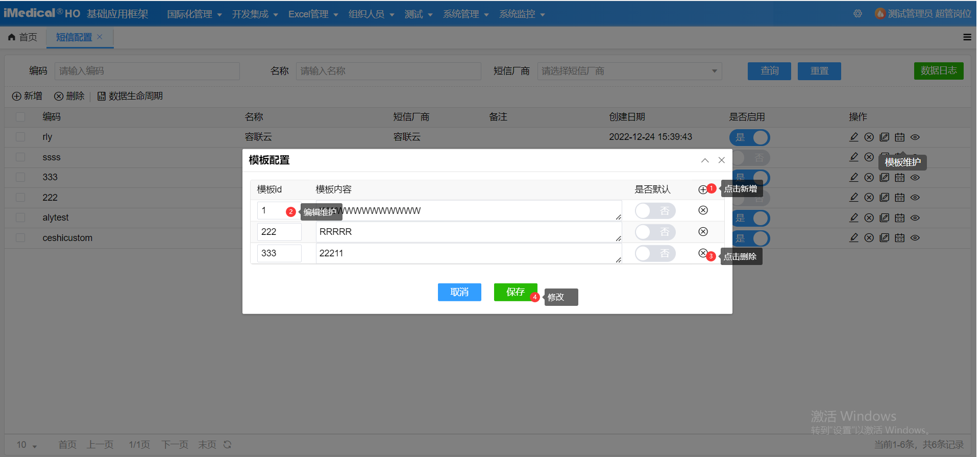980x457 pixels.
Task: Toggle 是否默认 switch for template 222
Action: (x=655, y=232)
